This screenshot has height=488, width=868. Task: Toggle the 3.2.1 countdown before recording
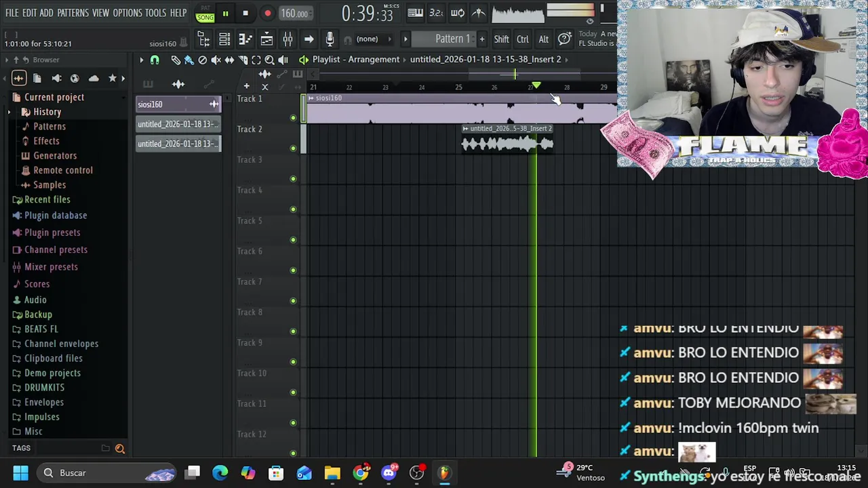[x=436, y=13]
